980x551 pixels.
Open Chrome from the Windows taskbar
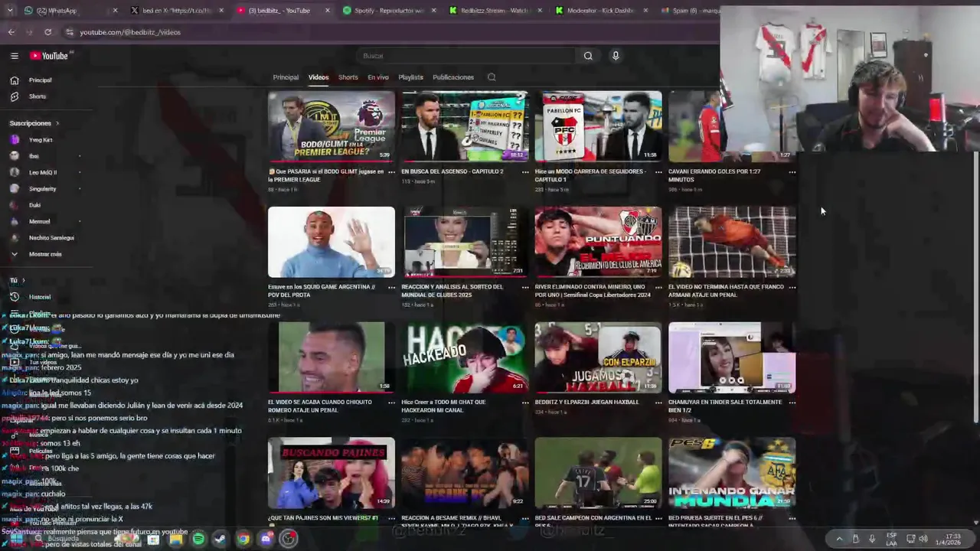pos(243,540)
